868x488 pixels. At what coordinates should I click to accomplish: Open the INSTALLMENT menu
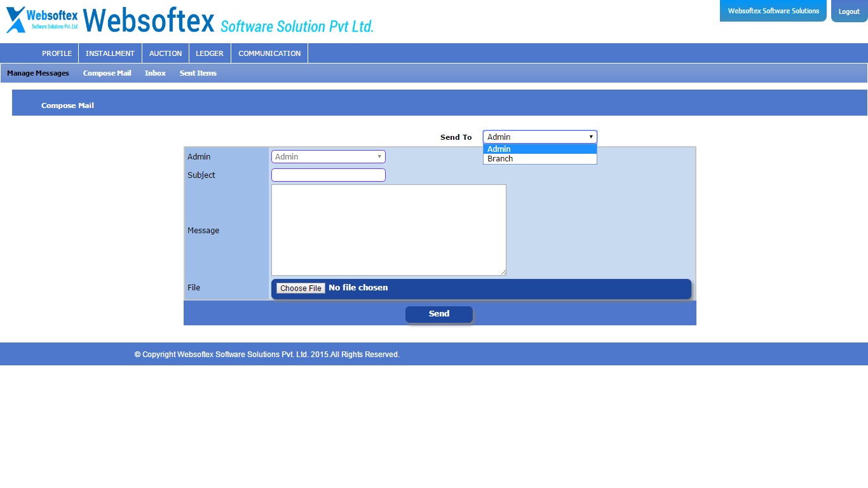110,53
